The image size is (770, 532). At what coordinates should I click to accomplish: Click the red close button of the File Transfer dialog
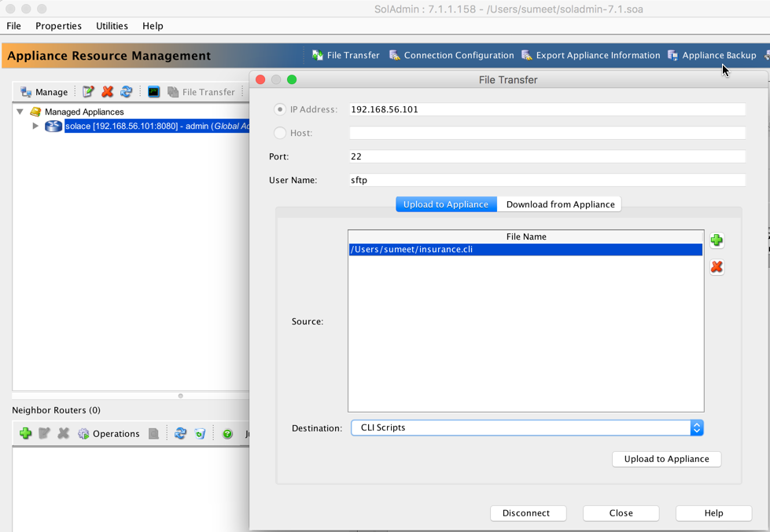(x=261, y=79)
